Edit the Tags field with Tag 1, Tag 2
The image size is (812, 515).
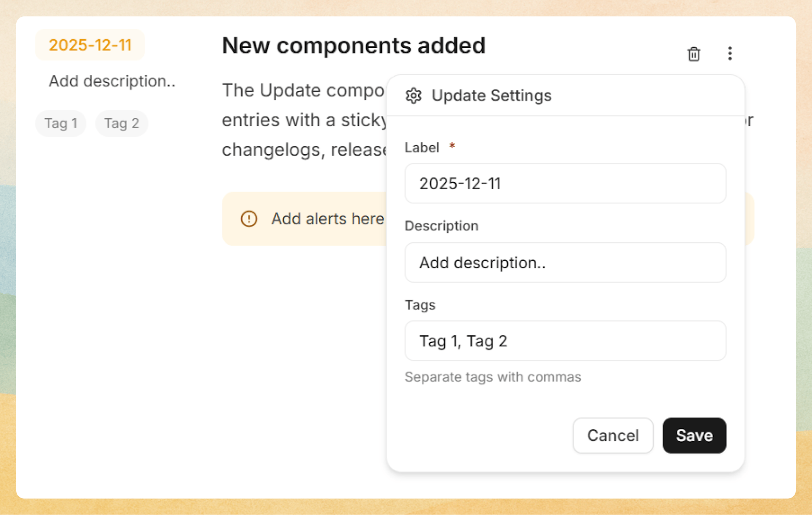pos(565,341)
